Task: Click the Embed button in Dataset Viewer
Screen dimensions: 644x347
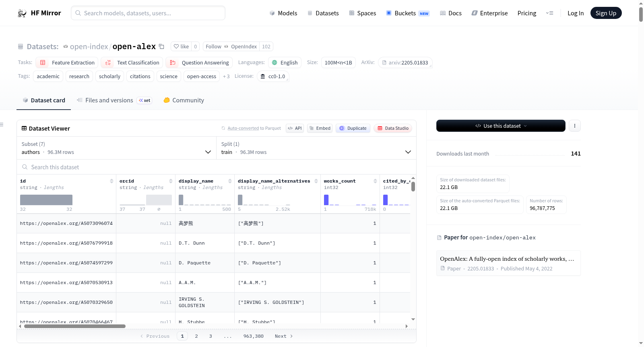Action: pyautogui.click(x=320, y=128)
